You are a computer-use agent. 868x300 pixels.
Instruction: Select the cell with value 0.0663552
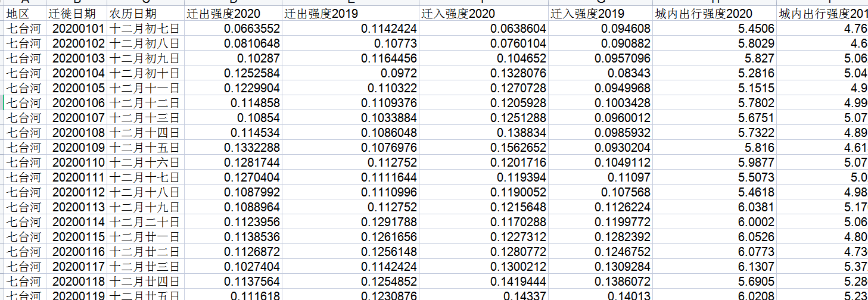[233, 29]
